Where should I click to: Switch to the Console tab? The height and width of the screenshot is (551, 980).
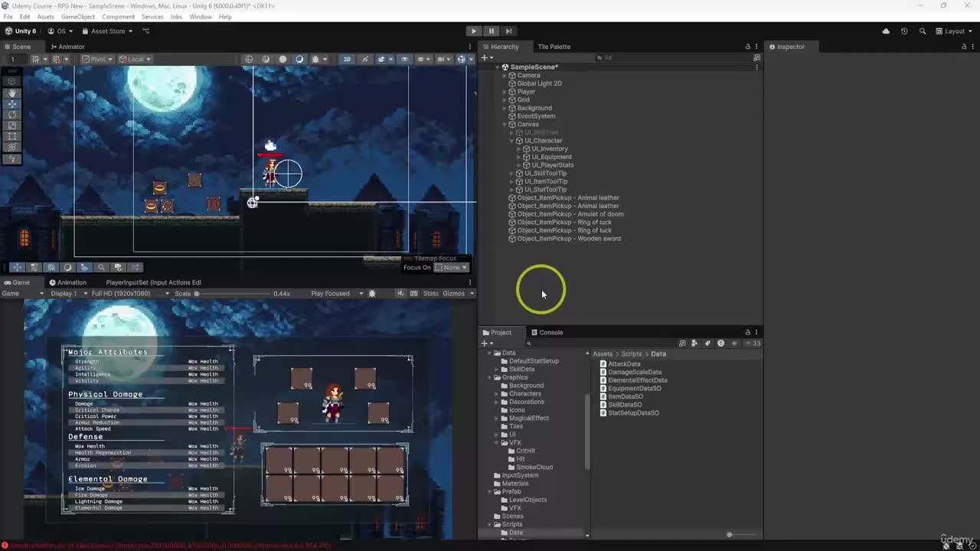point(547,333)
